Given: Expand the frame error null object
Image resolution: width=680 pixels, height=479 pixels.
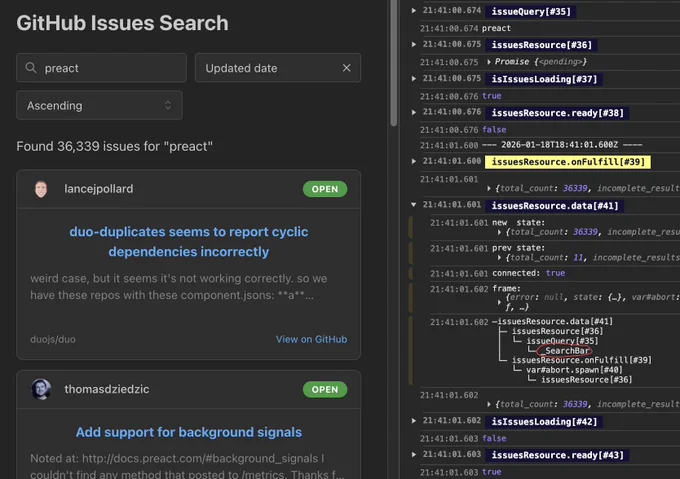Looking at the screenshot, I should tap(499, 302).
